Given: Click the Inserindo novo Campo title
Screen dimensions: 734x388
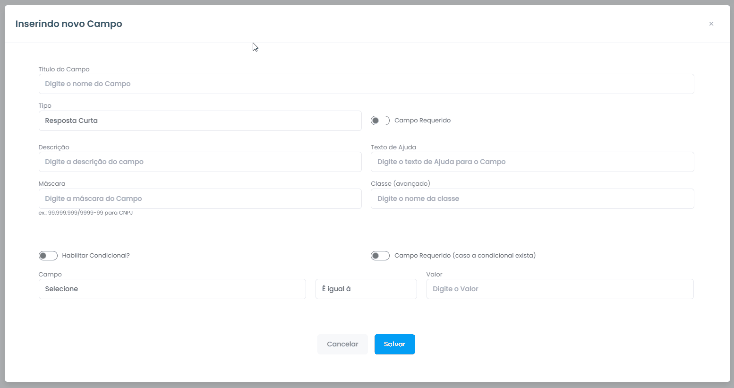Looking at the screenshot, I should pos(69,24).
